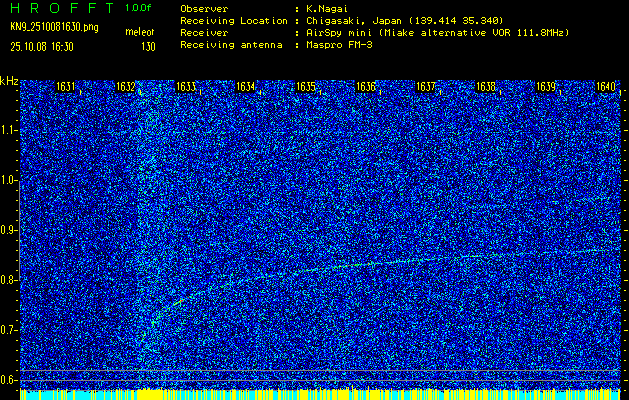Click the 0.8 frequency axis label
Screen dimensions: 629x400
[x=9, y=280]
